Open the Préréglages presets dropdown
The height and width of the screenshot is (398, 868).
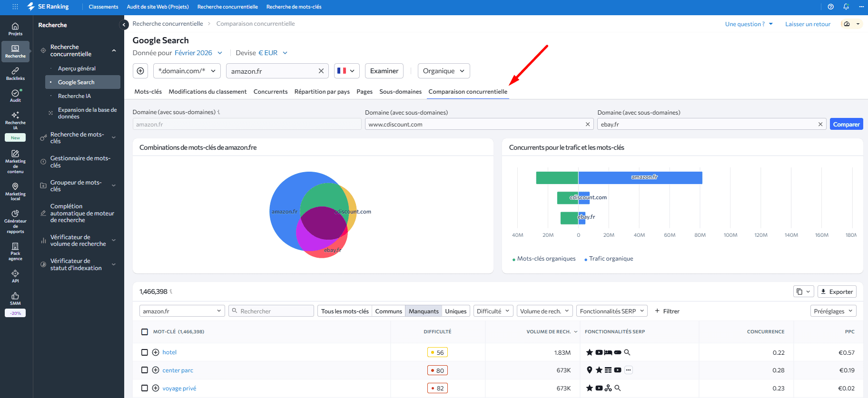[x=833, y=311]
